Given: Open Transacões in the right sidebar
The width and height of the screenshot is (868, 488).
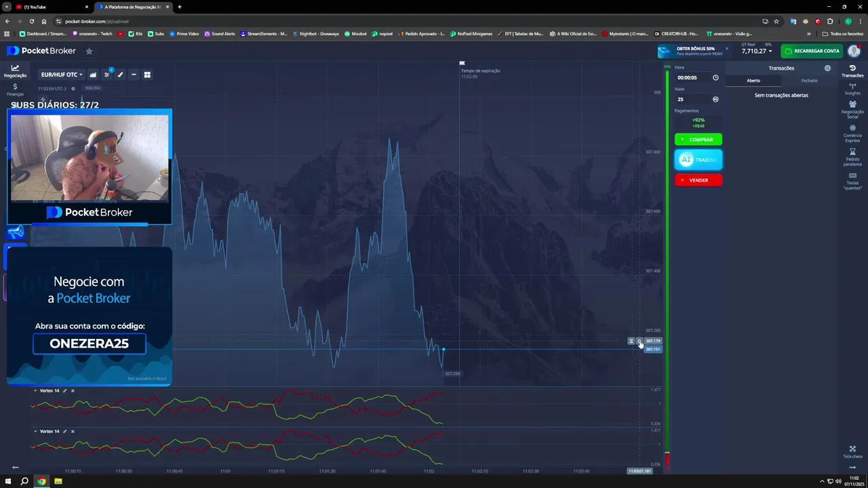Looking at the screenshot, I should coord(852,71).
